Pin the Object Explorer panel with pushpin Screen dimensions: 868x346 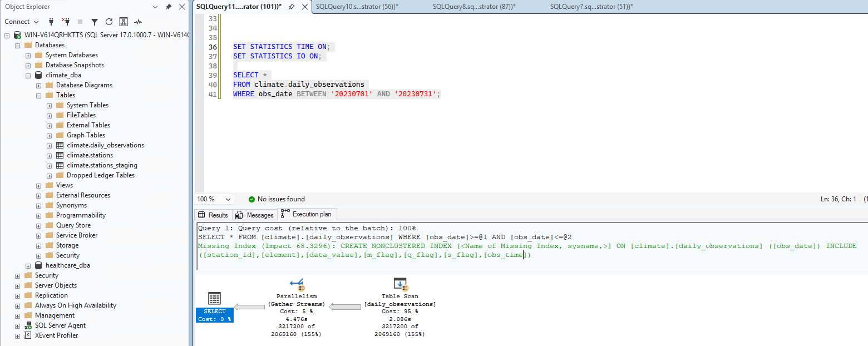pyautogui.click(x=169, y=7)
